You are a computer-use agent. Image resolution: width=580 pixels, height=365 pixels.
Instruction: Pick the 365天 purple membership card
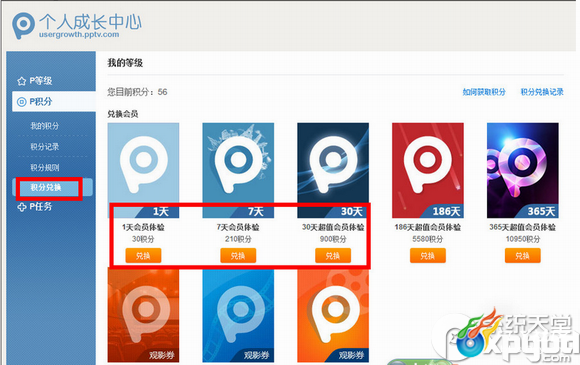(x=523, y=170)
